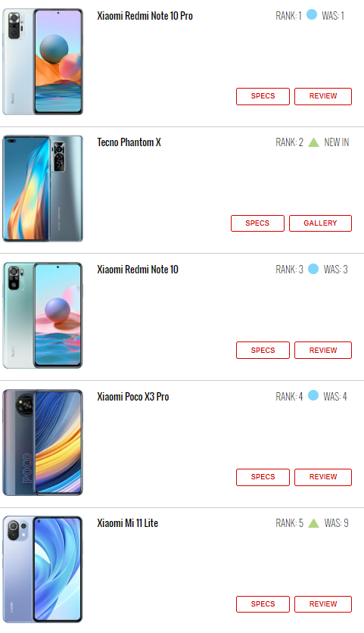Open the Tecno Phantom X phone image
This screenshot has height=633, width=364.
point(43,189)
